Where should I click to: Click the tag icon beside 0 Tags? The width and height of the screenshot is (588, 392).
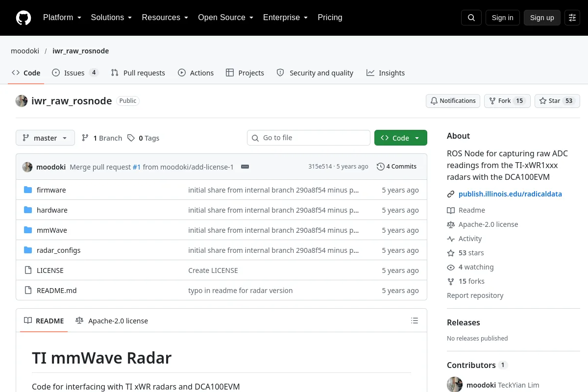coord(131,138)
